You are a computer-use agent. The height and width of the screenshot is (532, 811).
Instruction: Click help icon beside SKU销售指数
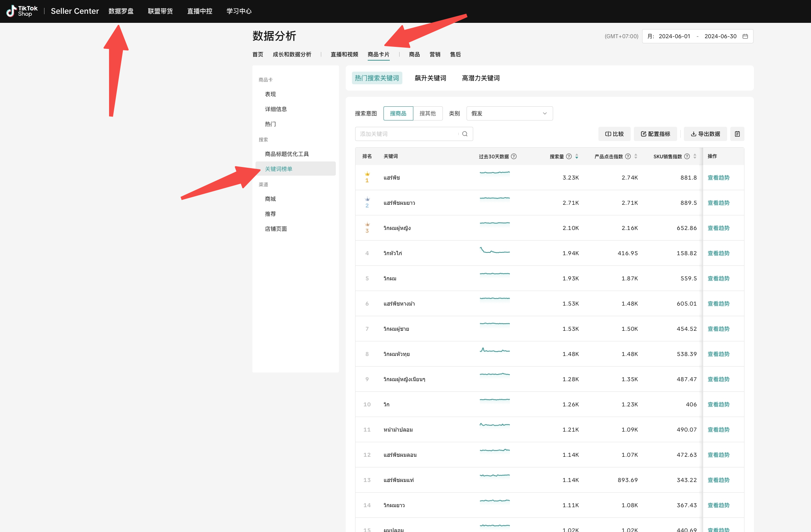[687, 156]
